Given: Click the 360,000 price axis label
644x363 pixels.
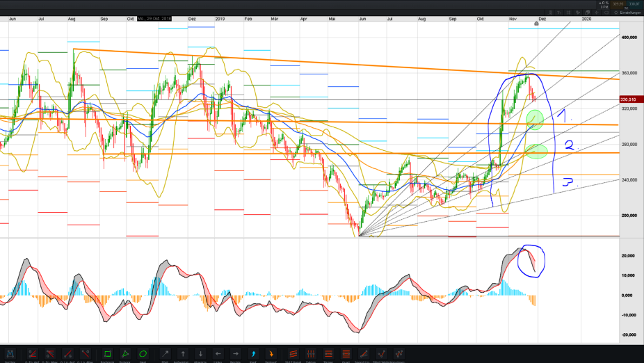Looking at the screenshot, I should point(629,73).
